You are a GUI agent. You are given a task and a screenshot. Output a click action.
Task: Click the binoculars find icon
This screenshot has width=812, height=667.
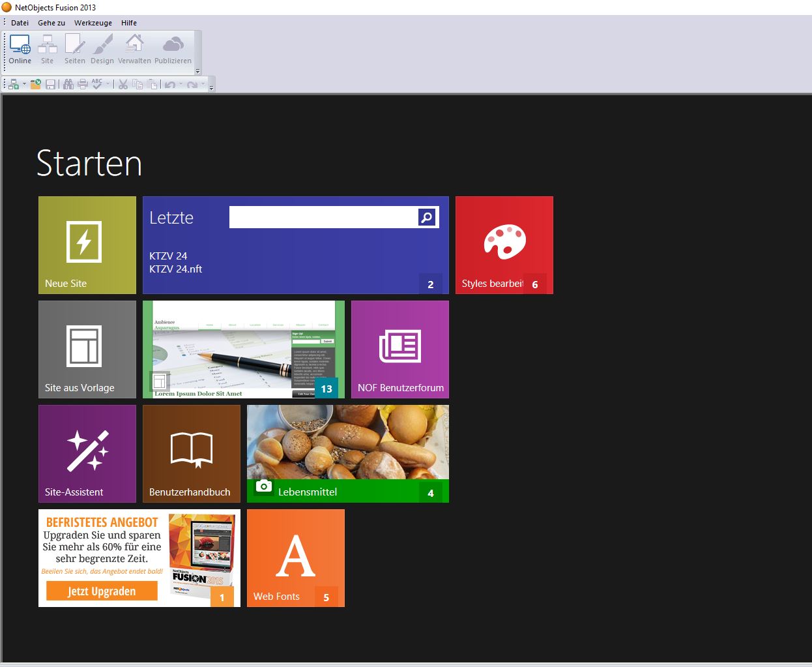pyautogui.click(x=68, y=84)
